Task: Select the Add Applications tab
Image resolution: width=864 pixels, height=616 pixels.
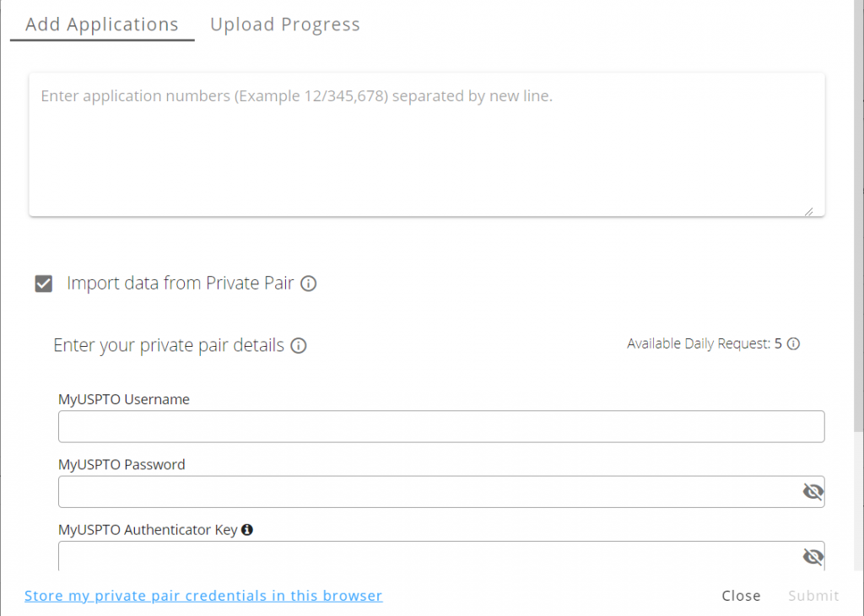Action: click(x=102, y=24)
